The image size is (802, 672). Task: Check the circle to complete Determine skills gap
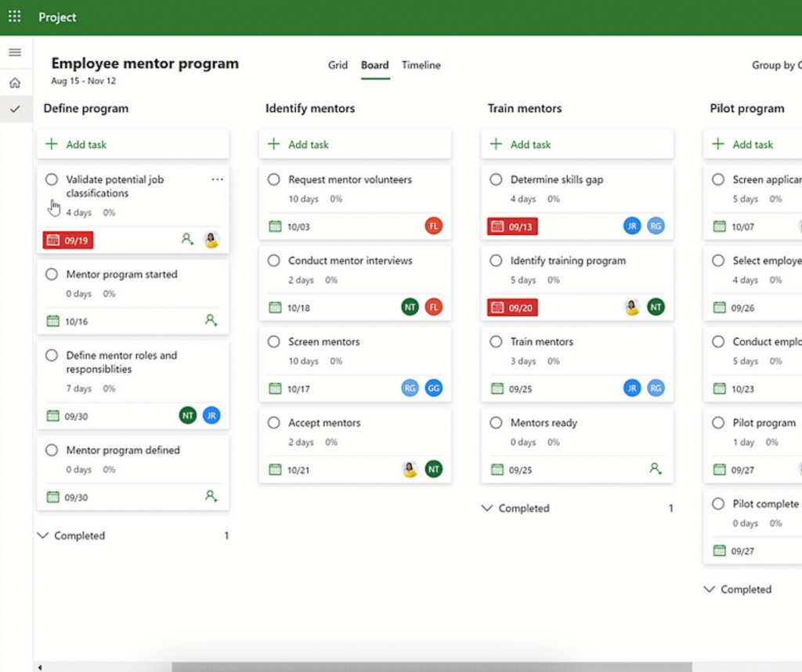click(496, 179)
